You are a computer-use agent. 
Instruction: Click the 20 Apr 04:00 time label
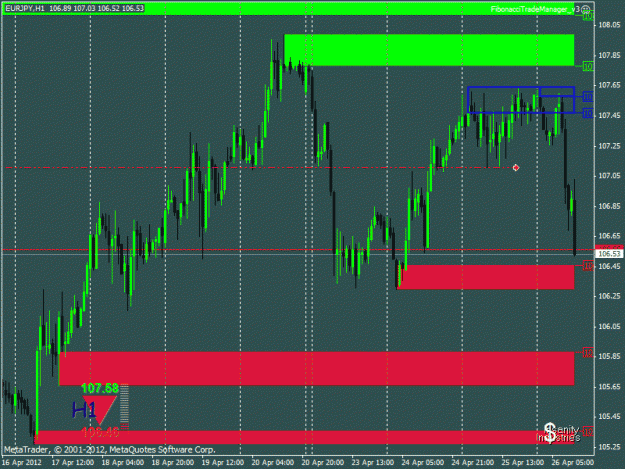coord(273,463)
